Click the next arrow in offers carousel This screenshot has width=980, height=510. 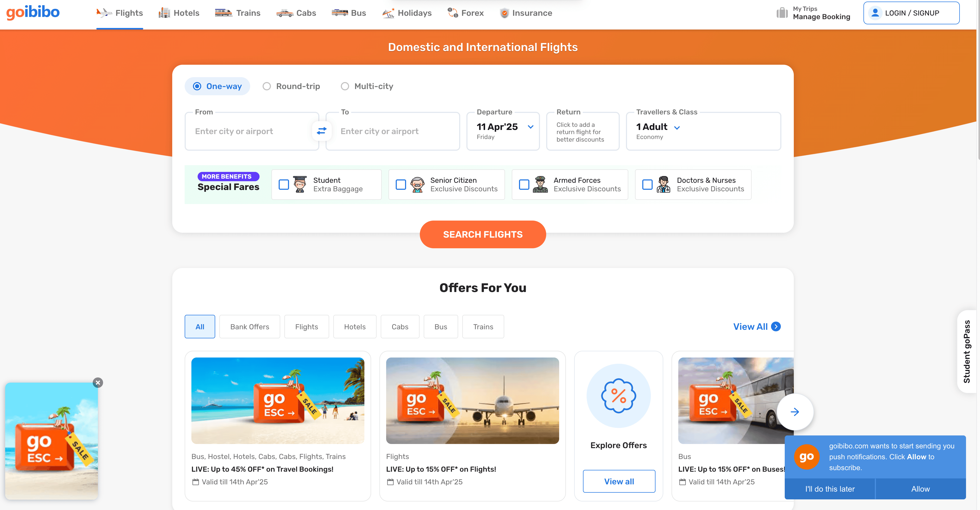[795, 412]
